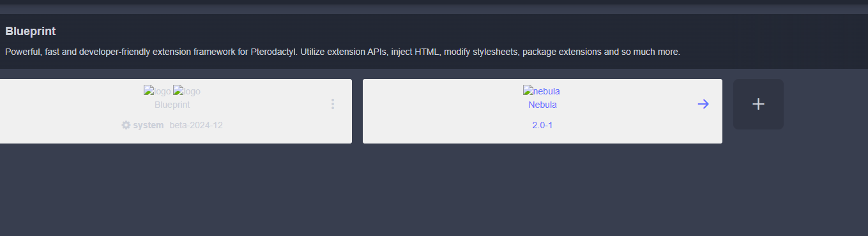Open the Blueprint card three-dot menu
The width and height of the screenshot is (868, 236).
[x=333, y=104]
